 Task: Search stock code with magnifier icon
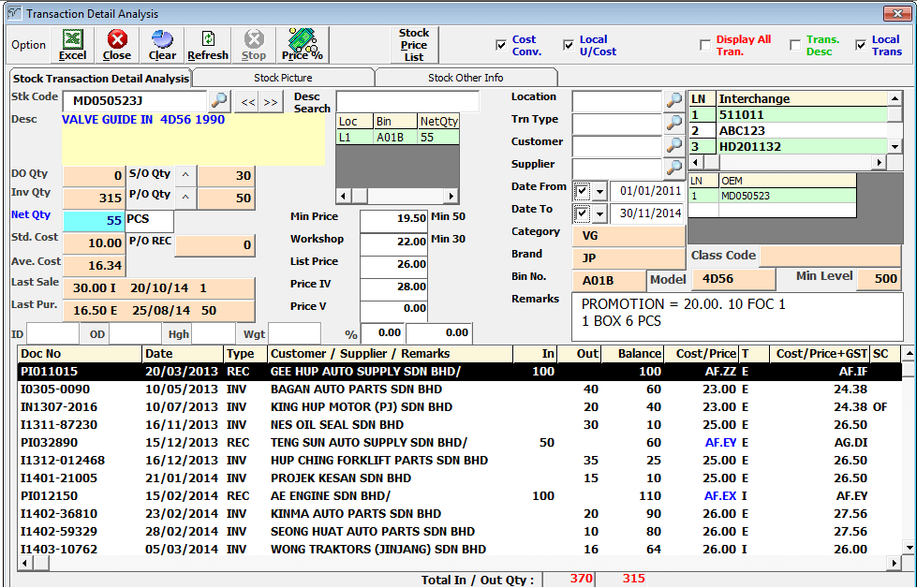219,100
